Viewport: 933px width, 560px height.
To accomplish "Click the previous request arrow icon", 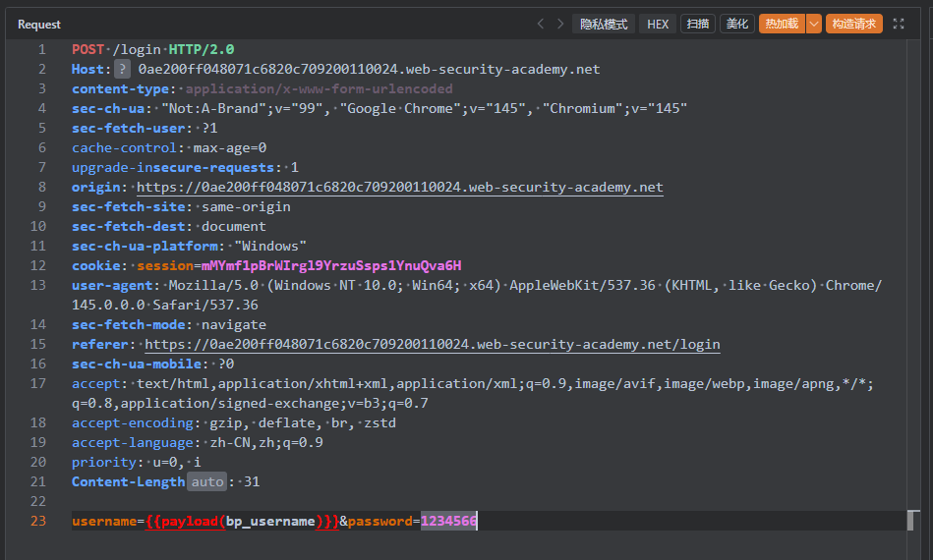I will (x=541, y=25).
